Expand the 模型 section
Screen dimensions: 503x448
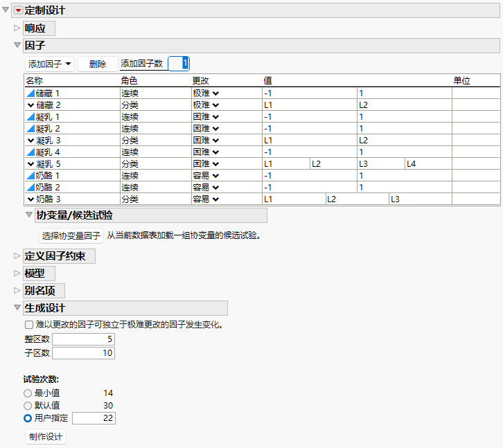coord(17,274)
